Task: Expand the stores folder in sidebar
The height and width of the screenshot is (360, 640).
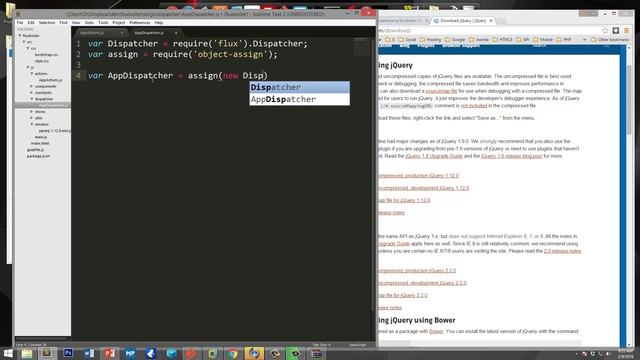Action: coord(32,111)
